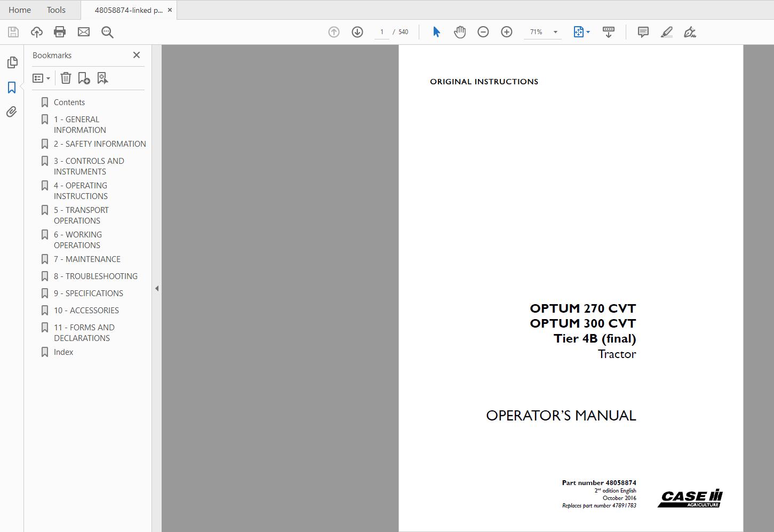Open bookmark 4 - OPERATING INSTRUCTIONS
Image resolution: width=774 pixels, height=532 pixels.
coord(81,191)
